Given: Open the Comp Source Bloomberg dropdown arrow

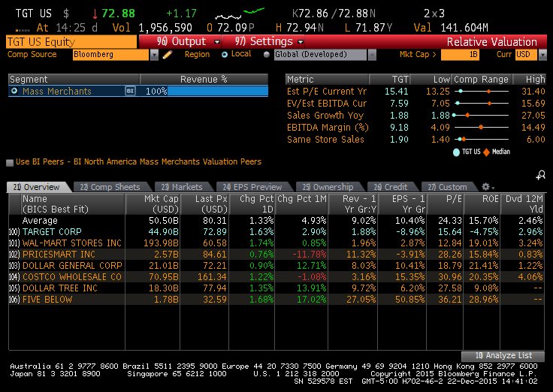Looking at the screenshot, I should click(x=154, y=55).
